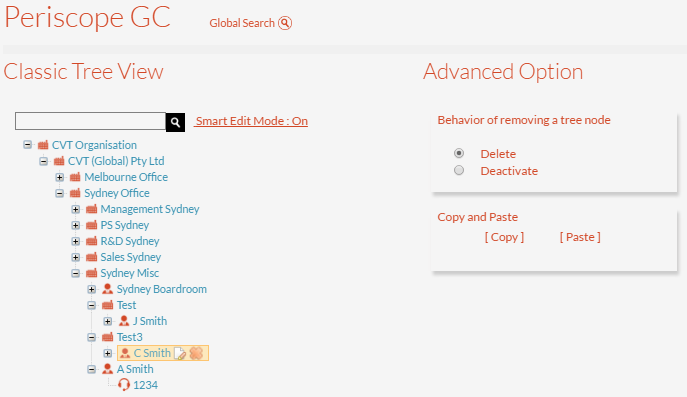Click the [ Paste ] link
The height and width of the screenshot is (397, 687).
click(580, 237)
